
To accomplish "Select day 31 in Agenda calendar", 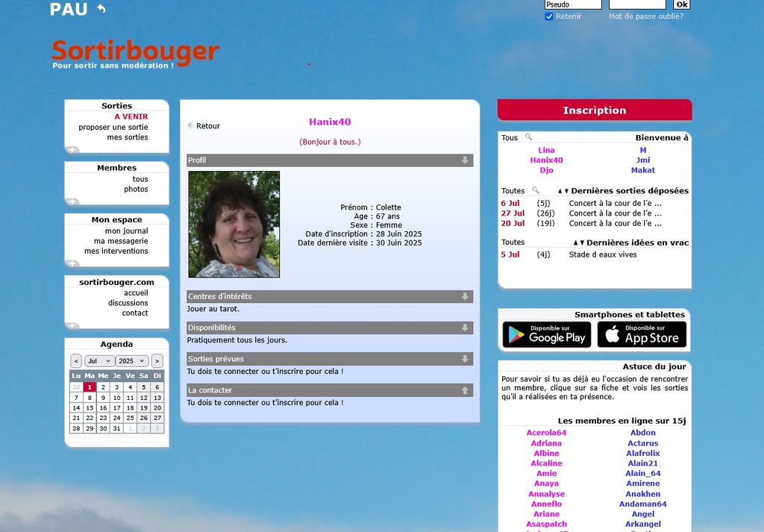I will pyautogui.click(x=116, y=428).
